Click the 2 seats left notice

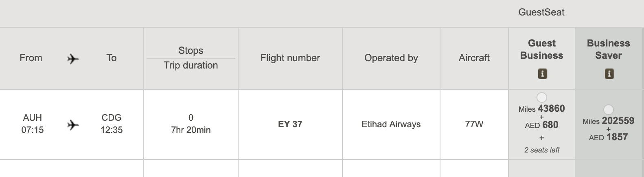(541, 150)
